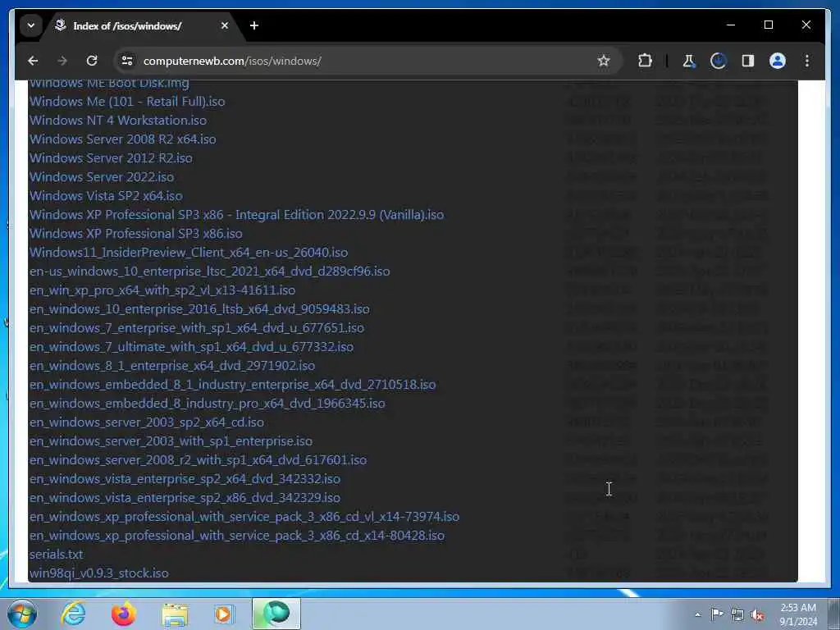Download en_windows_server_2003_sp2_x64_cd.iso
The height and width of the screenshot is (630, 840).
point(147,422)
